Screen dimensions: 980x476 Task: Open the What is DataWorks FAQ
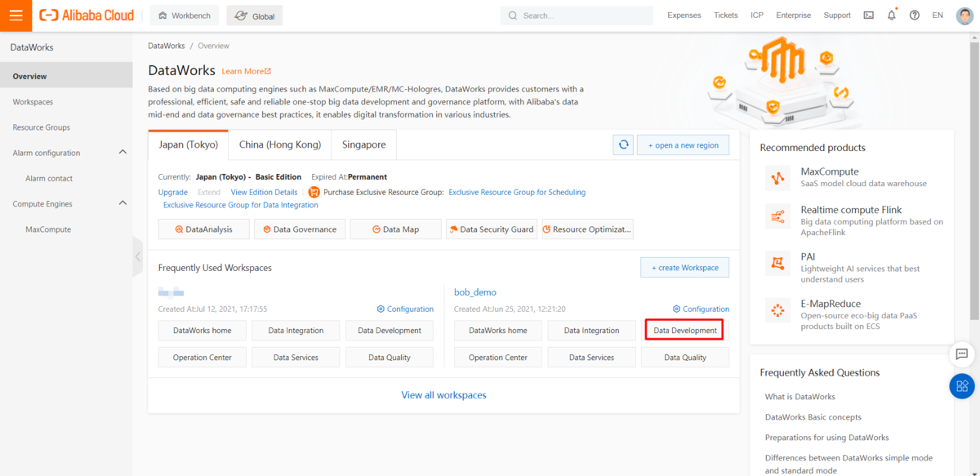[x=800, y=397]
